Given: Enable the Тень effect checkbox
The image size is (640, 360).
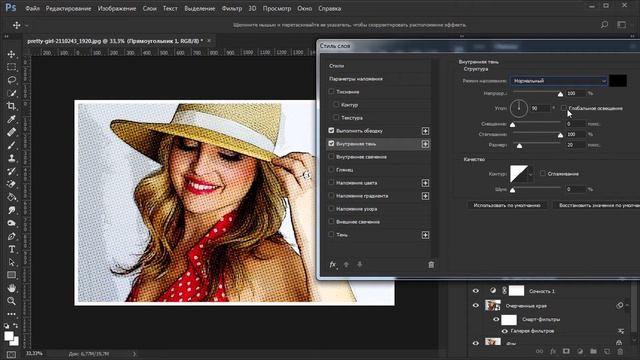Looking at the screenshot, I should [331, 234].
